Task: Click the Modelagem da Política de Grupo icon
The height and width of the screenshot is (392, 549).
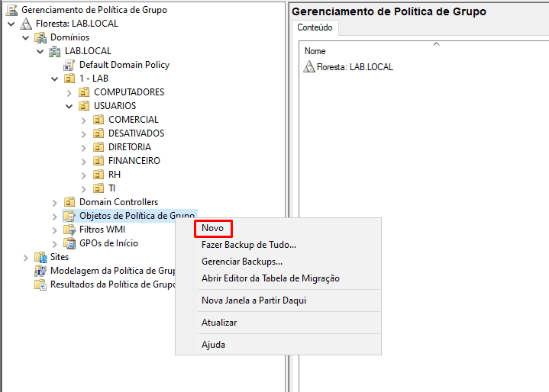Action: pos(40,271)
